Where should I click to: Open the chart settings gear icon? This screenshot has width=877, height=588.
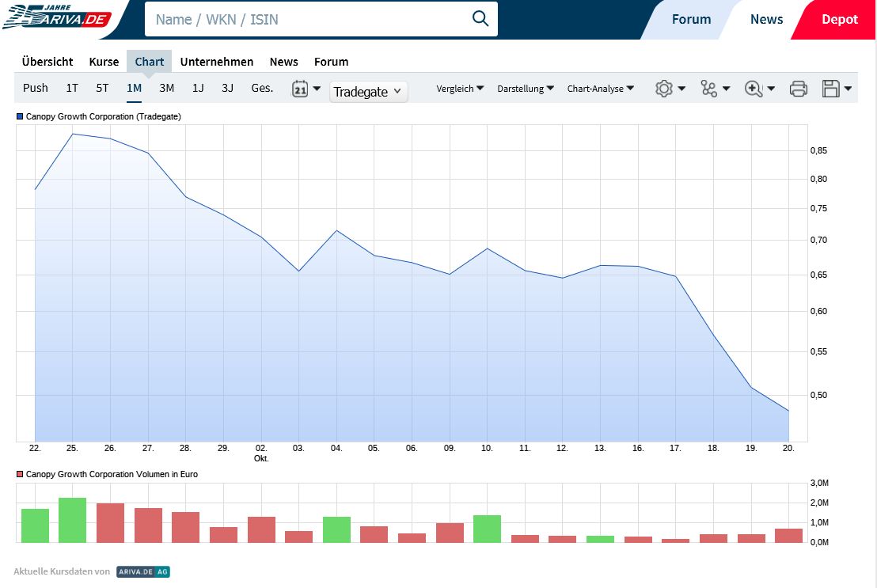click(x=663, y=89)
